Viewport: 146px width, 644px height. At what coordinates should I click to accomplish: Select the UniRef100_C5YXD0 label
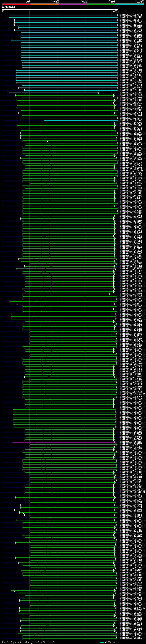(x=131, y=125)
